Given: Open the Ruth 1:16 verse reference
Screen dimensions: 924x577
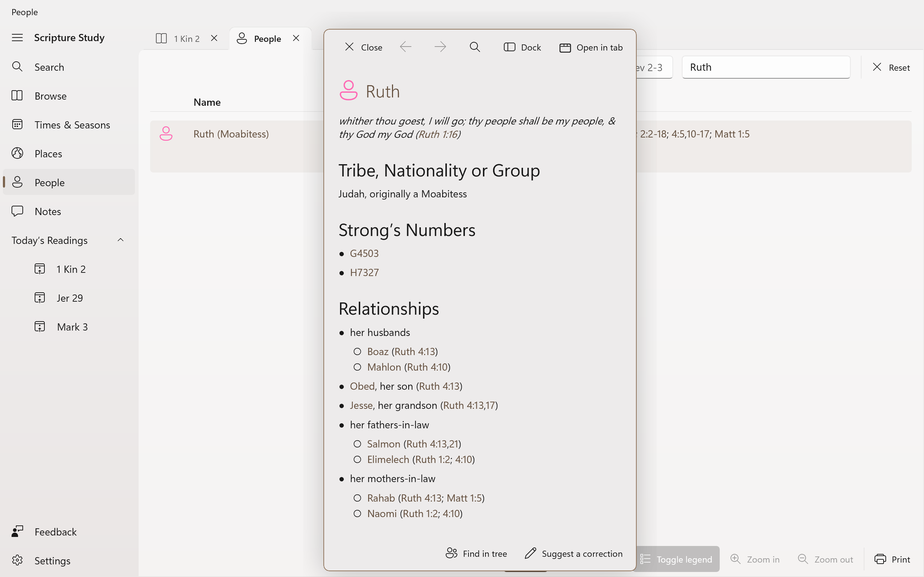Looking at the screenshot, I should click(x=438, y=134).
